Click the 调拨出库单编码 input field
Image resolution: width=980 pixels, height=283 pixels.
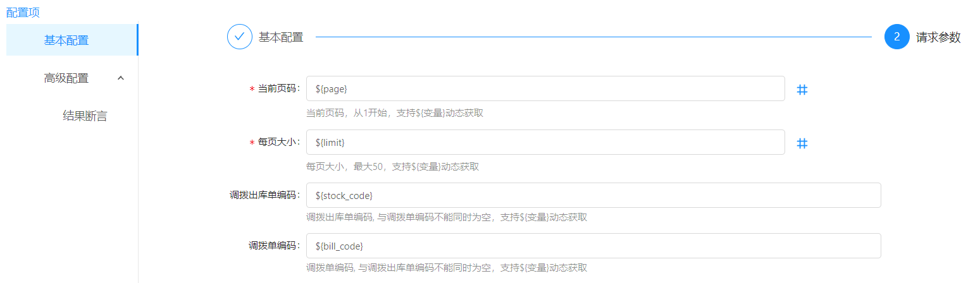tap(593, 195)
